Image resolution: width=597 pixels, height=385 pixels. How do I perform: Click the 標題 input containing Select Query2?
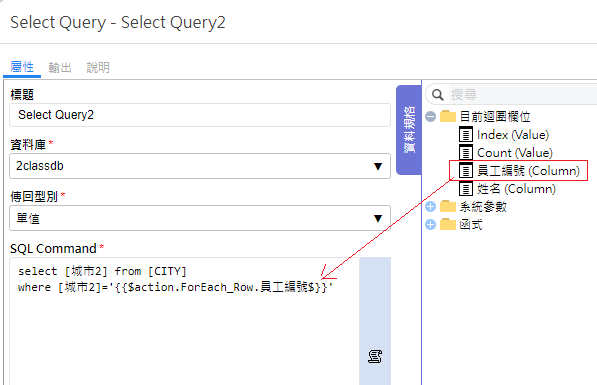point(200,115)
